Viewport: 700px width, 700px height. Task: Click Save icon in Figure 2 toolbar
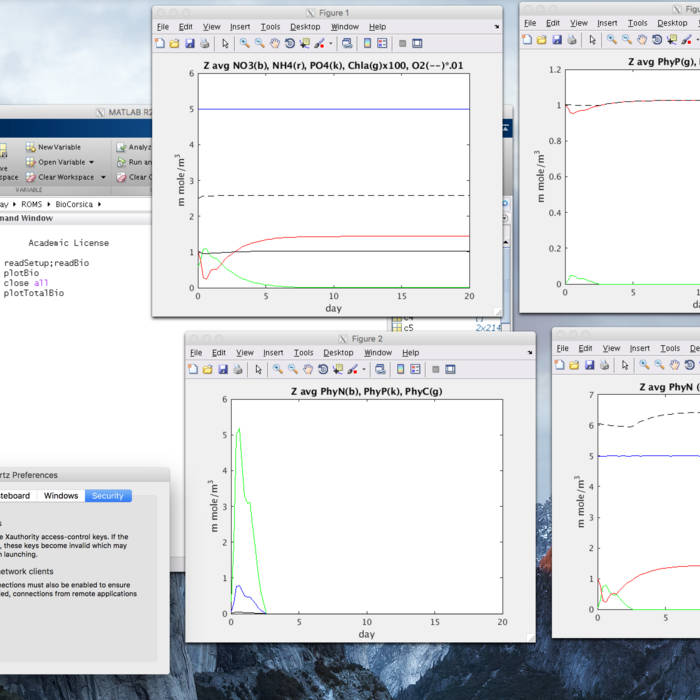[222, 369]
